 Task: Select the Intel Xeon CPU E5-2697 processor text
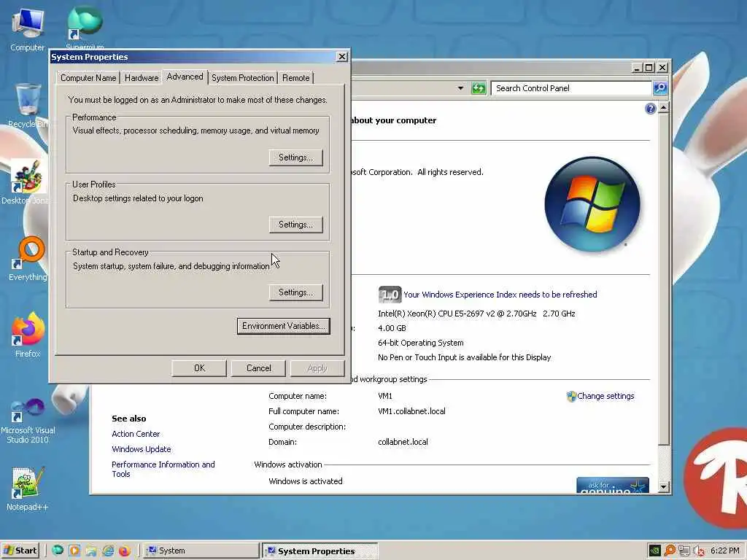tap(476, 314)
